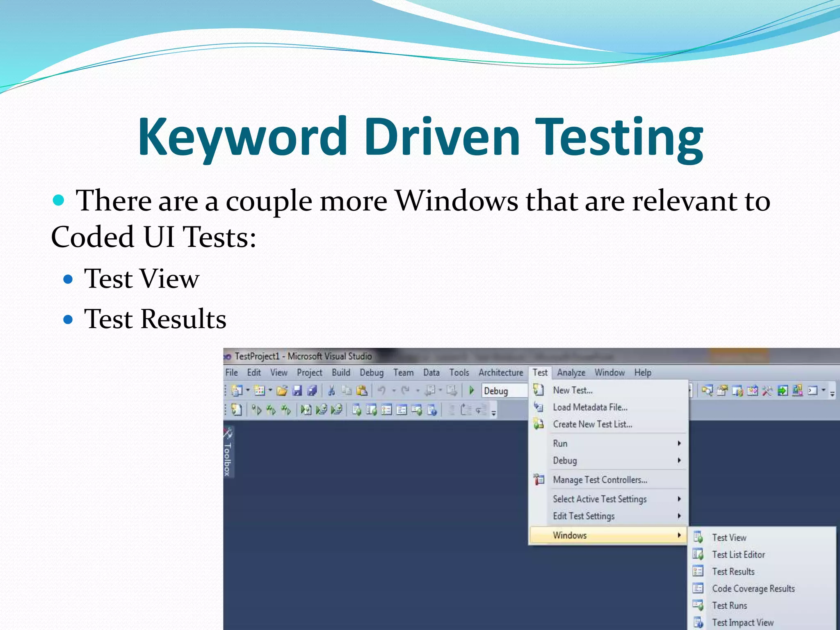This screenshot has height=630, width=840.
Task: Click the Cut scissors icon
Action: pos(331,391)
